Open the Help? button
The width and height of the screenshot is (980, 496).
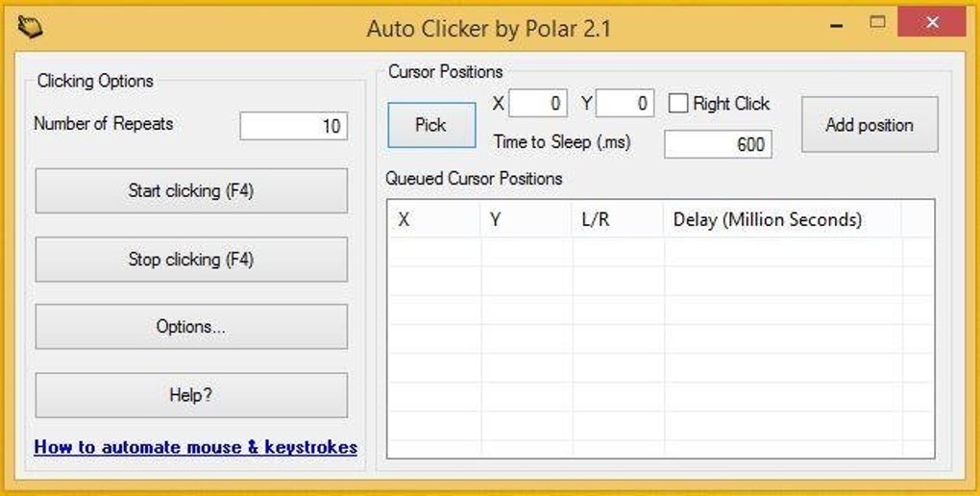[x=191, y=395]
